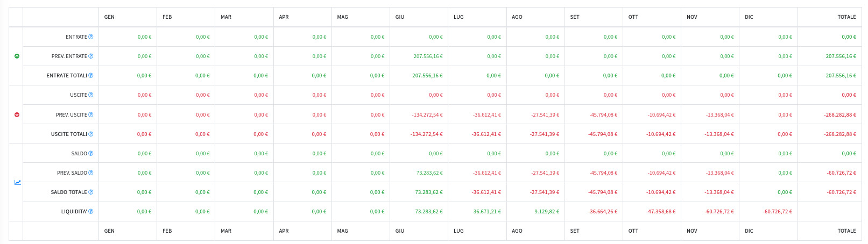Click the 207.556,16 € forecast income in GIU
The image size is (868, 244).
[428, 56]
